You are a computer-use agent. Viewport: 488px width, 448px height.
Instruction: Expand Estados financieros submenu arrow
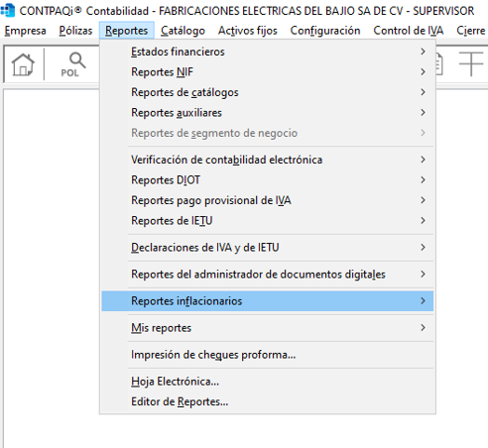423,52
